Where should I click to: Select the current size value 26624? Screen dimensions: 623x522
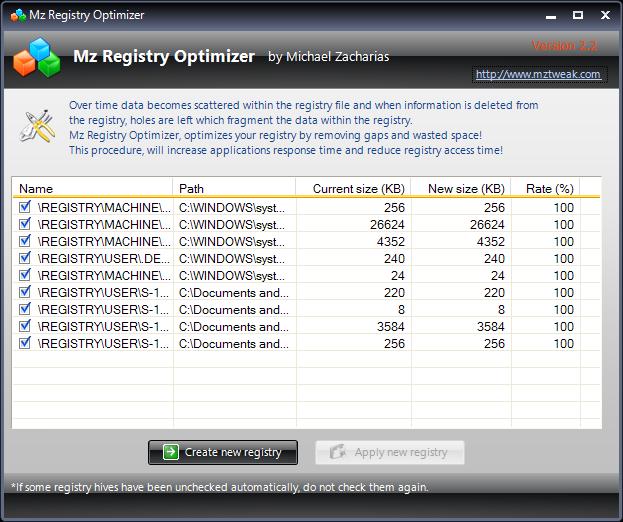pyautogui.click(x=387, y=225)
